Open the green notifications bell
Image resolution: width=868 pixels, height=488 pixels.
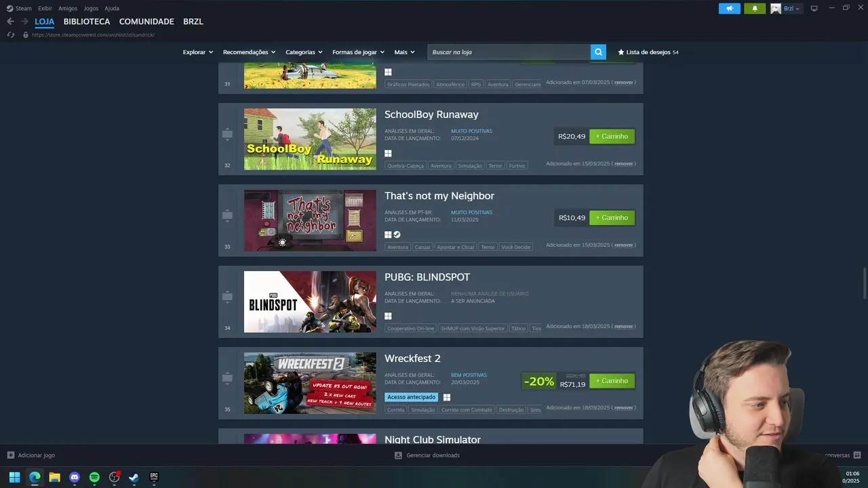[x=755, y=8]
